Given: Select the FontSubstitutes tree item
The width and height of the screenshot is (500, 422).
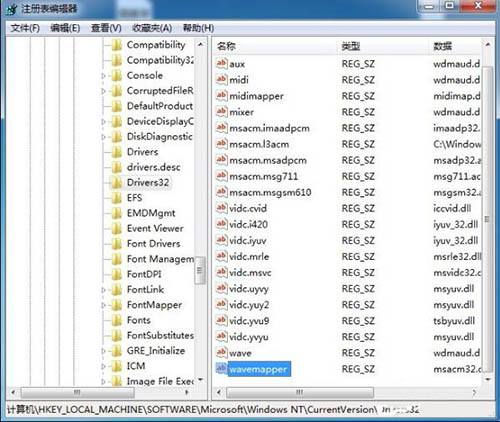Looking at the screenshot, I should click(160, 335).
